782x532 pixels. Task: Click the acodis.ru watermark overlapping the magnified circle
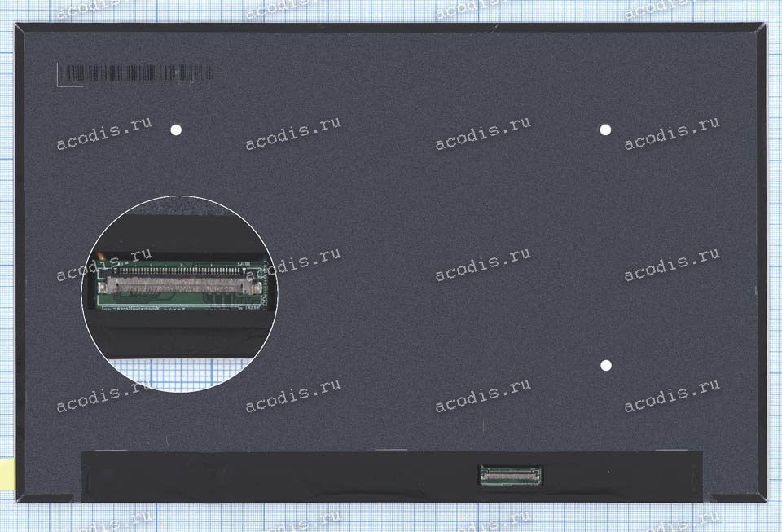(x=293, y=264)
